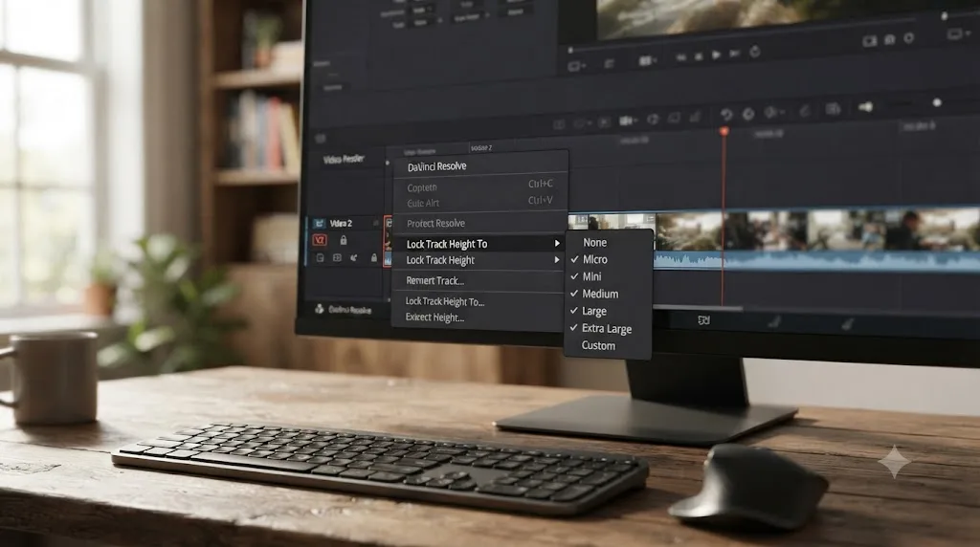Click the speaker volume icon in toolbar
Viewport: 980px width, 547px height.
pos(865,107)
